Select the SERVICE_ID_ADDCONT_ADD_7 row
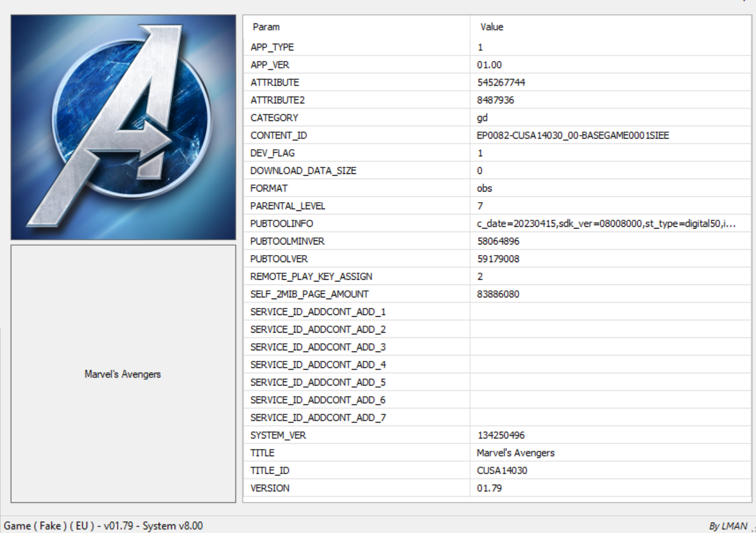This screenshot has width=756, height=533. tap(497, 418)
